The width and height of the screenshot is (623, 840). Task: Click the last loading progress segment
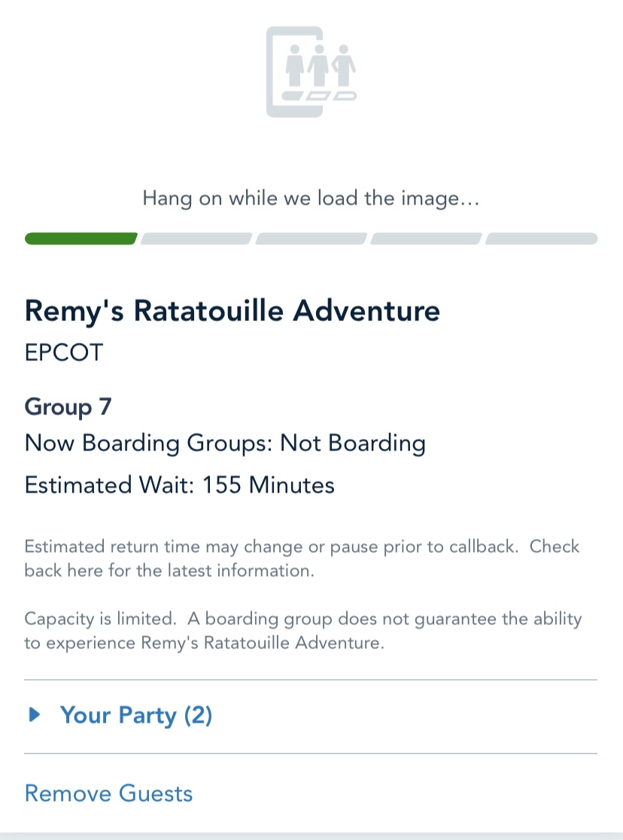tap(542, 238)
